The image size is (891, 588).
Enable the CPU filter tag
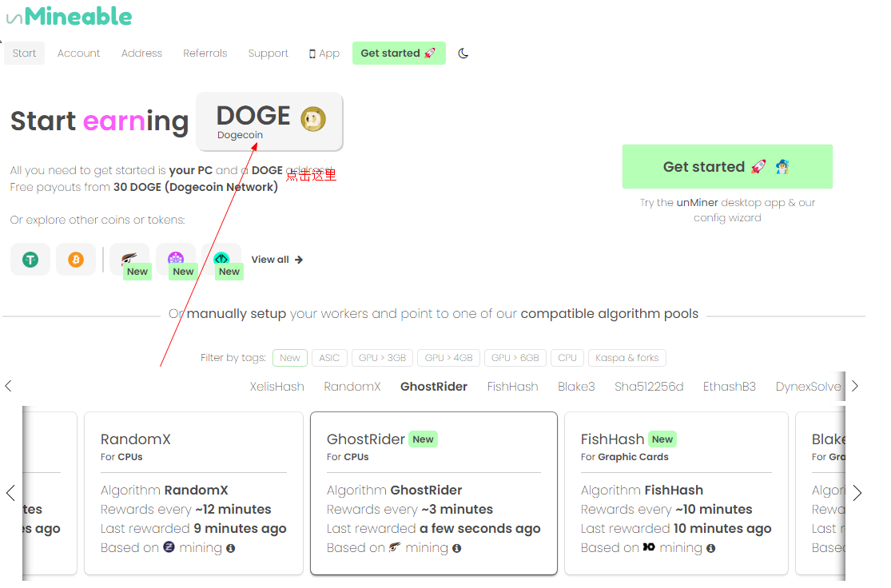pos(567,358)
